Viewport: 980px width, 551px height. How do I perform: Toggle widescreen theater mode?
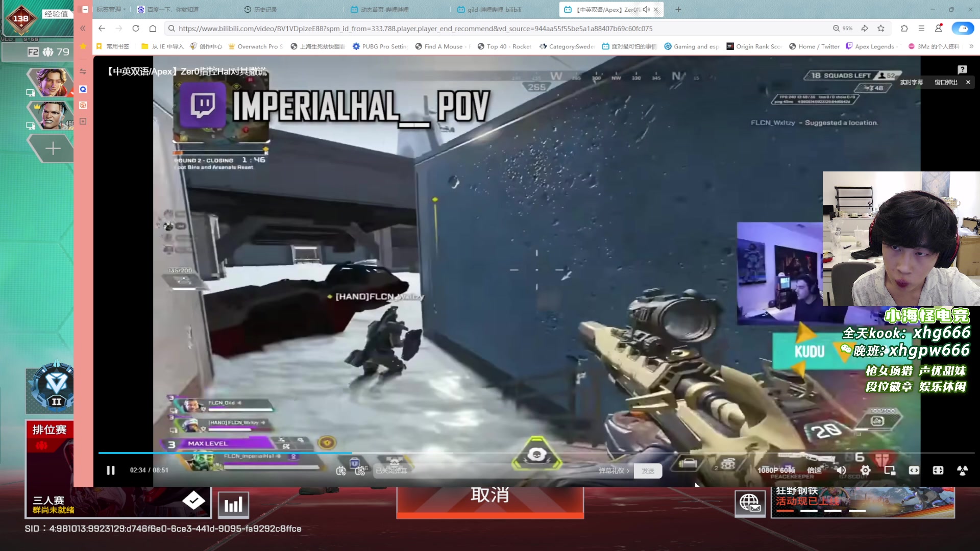(x=914, y=470)
